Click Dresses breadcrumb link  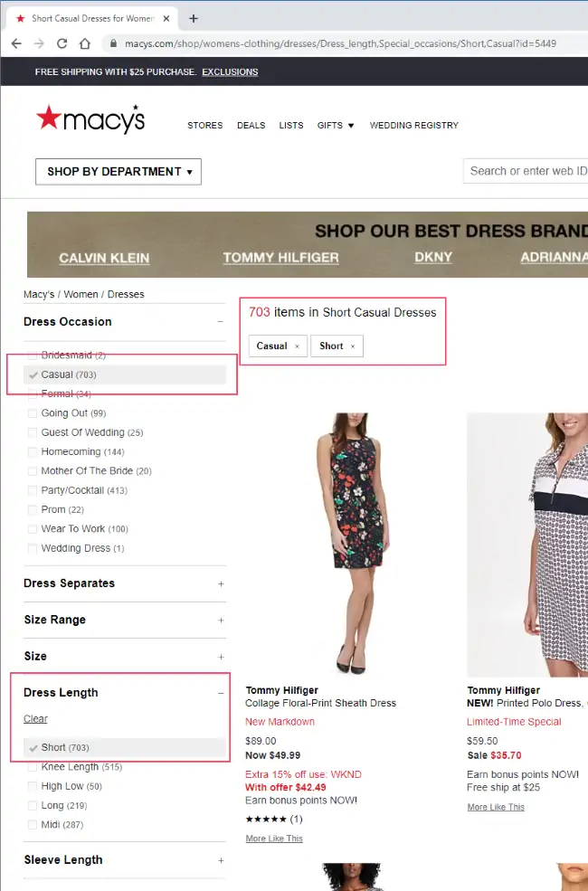(x=126, y=294)
